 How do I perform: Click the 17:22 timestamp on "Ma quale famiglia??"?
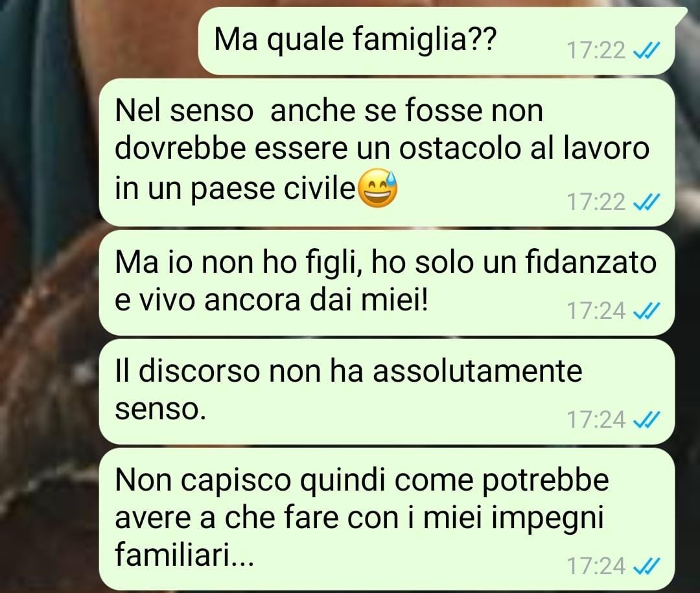coord(596,51)
